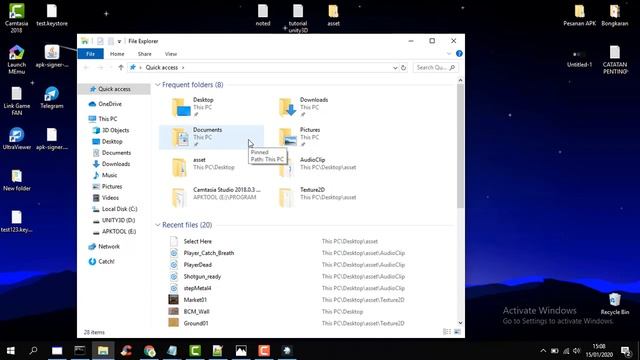Select the Texture2D frequent folder icon
This screenshot has height=360, width=640.
point(286,197)
